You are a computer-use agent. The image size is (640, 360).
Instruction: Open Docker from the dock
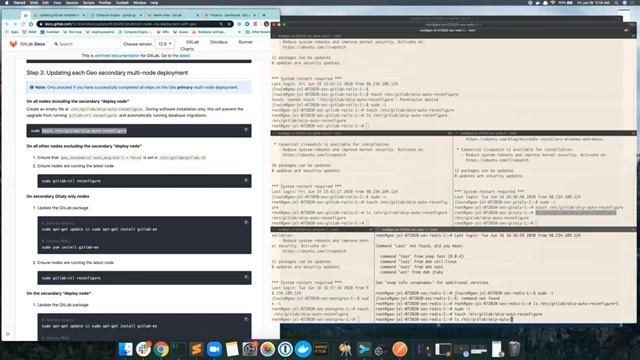point(303,349)
